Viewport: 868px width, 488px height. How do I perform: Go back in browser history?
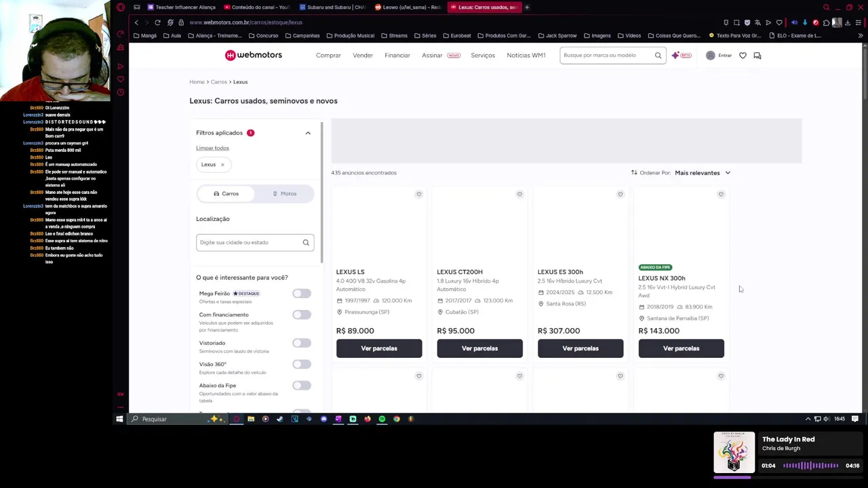[136, 22]
